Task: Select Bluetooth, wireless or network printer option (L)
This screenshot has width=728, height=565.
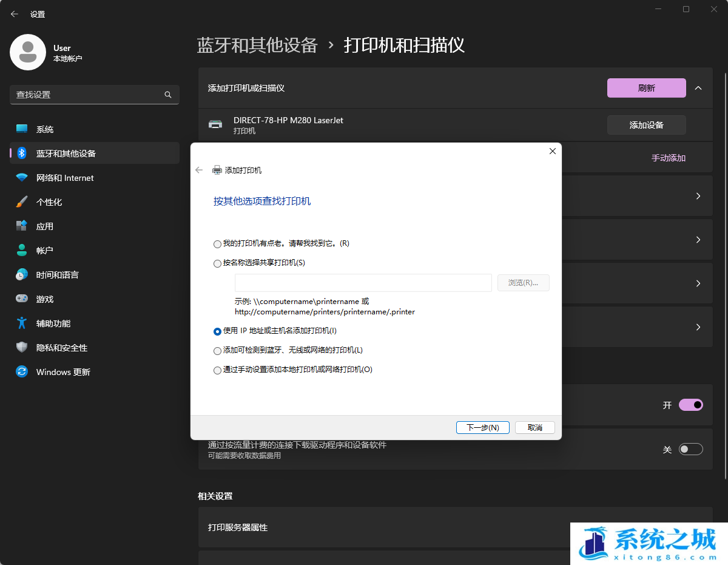Action: 217,351
